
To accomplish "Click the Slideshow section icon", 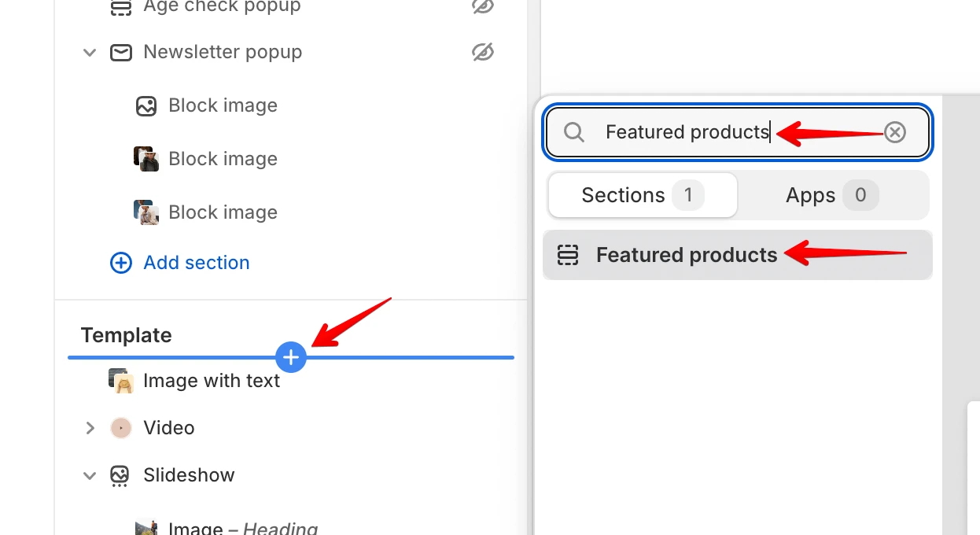I will (x=120, y=475).
